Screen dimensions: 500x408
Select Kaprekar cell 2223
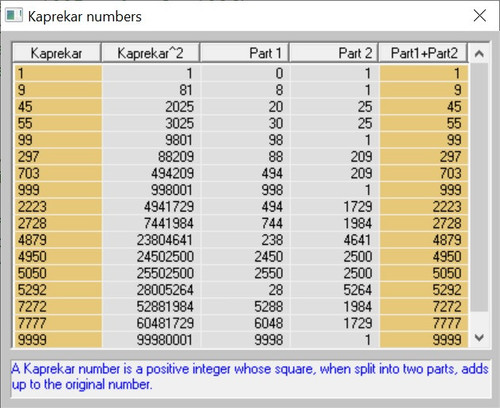coord(58,207)
